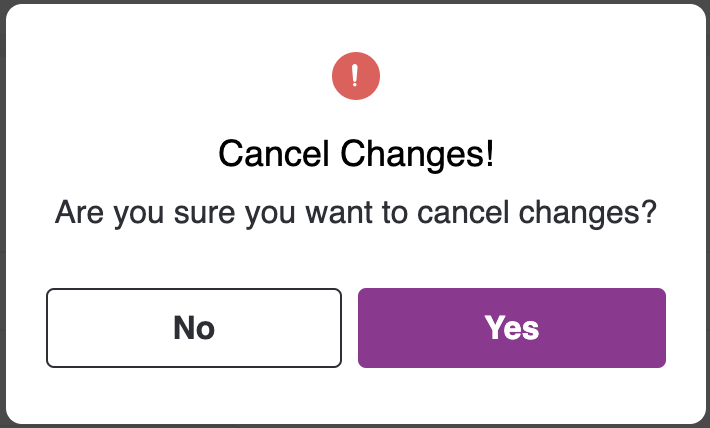710x428 pixels.
Task: Answer Yes to the cancel changes prompt
Action: (512, 327)
